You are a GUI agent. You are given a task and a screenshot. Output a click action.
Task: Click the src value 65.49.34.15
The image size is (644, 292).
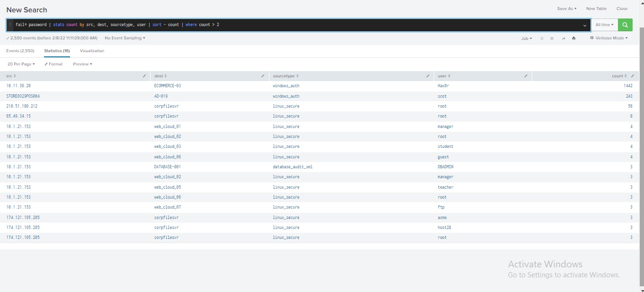18,116
